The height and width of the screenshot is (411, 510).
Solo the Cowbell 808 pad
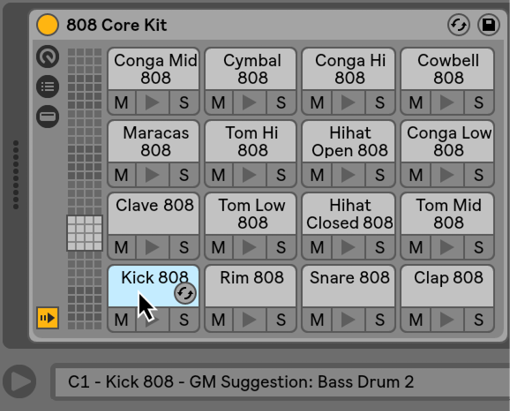(x=479, y=102)
